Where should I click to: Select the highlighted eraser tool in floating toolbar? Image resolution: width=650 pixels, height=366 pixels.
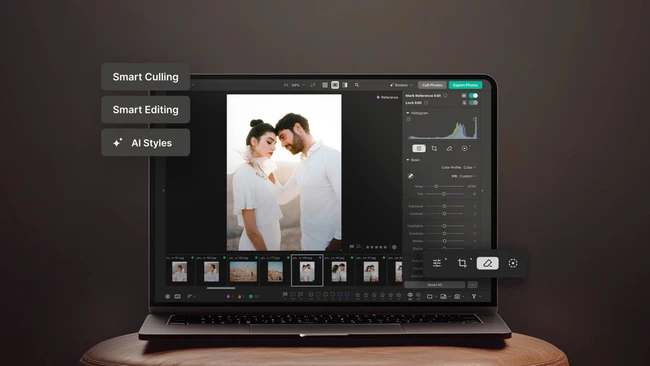coord(488,263)
